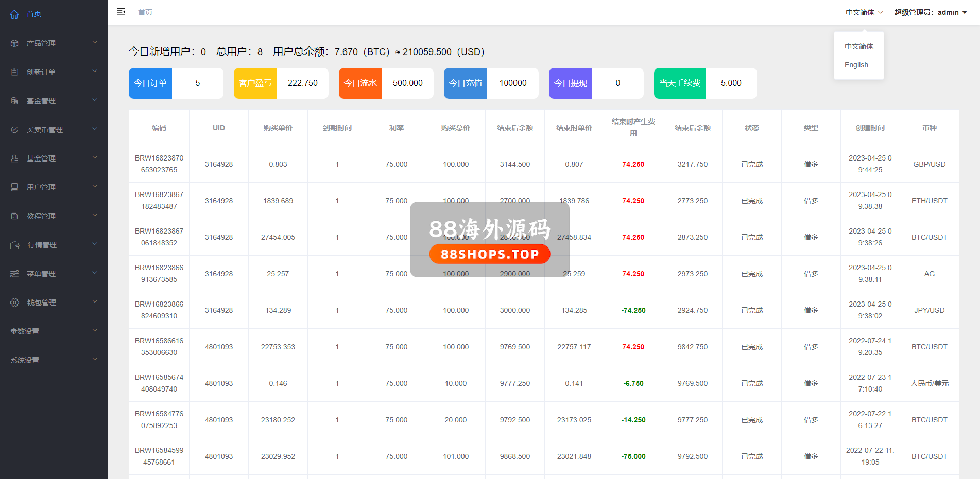
Task: Collapse the sidebar with the hamburger icon
Action: point(121,12)
